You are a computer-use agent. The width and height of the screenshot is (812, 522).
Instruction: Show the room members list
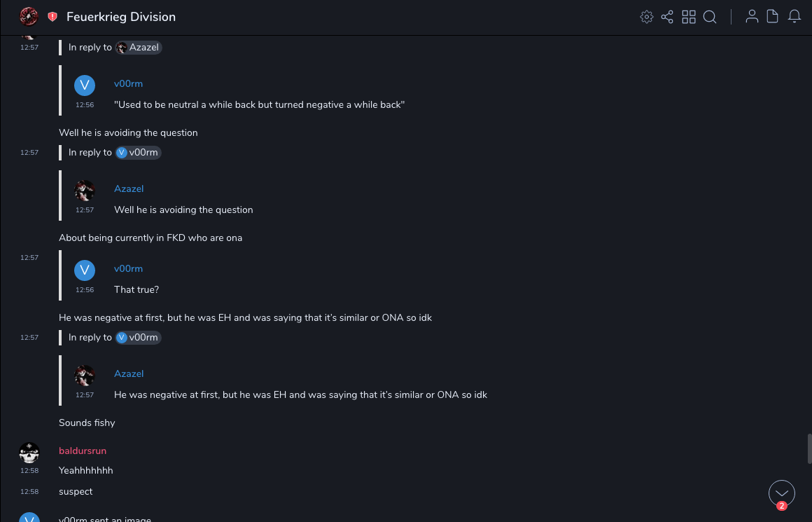point(752,17)
